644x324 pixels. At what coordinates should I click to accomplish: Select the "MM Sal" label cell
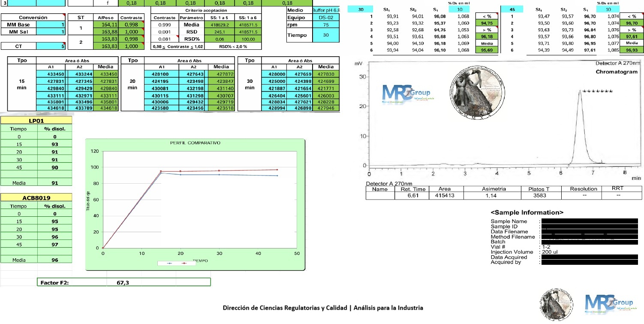19,32
